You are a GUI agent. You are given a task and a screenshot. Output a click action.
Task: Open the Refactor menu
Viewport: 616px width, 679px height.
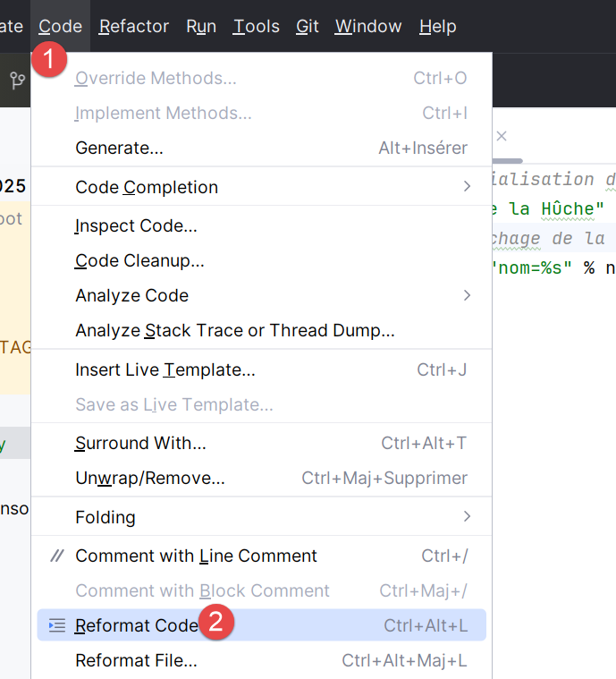coord(134,26)
